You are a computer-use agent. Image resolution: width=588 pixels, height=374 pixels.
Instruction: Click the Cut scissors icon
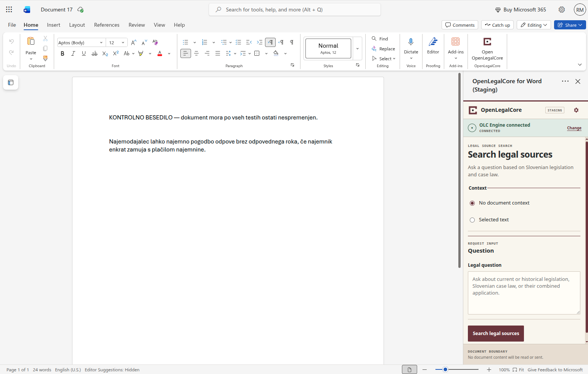[45, 39]
